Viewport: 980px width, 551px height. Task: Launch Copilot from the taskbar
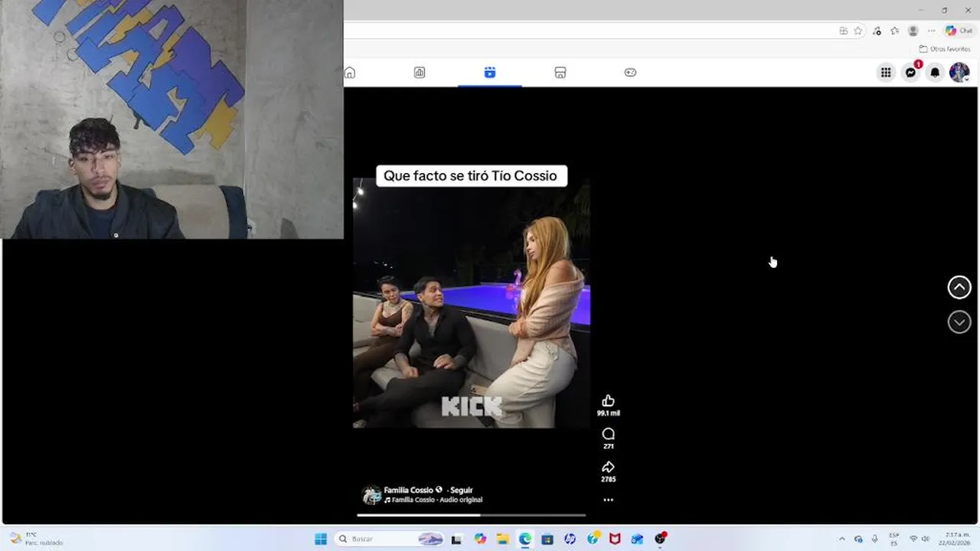[x=480, y=539]
